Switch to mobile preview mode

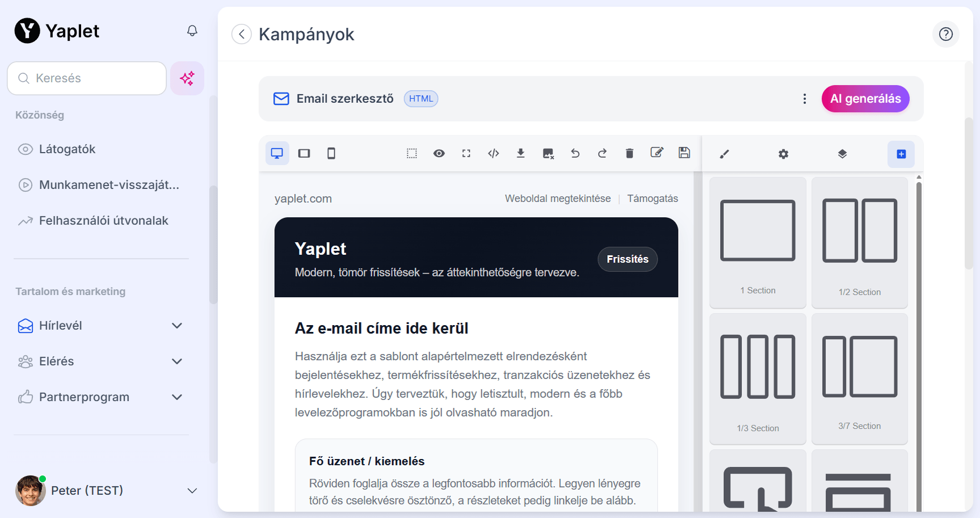click(x=331, y=153)
